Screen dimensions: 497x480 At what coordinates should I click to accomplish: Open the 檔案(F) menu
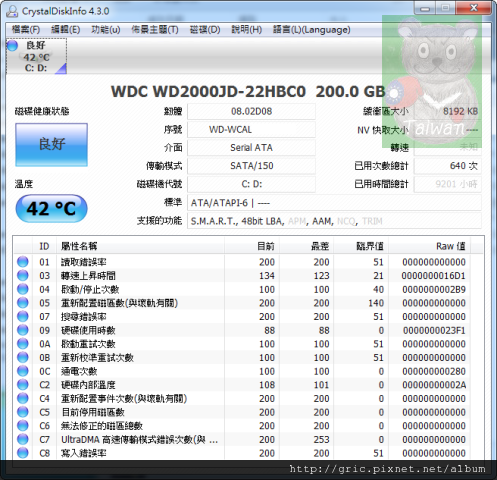(x=26, y=30)
